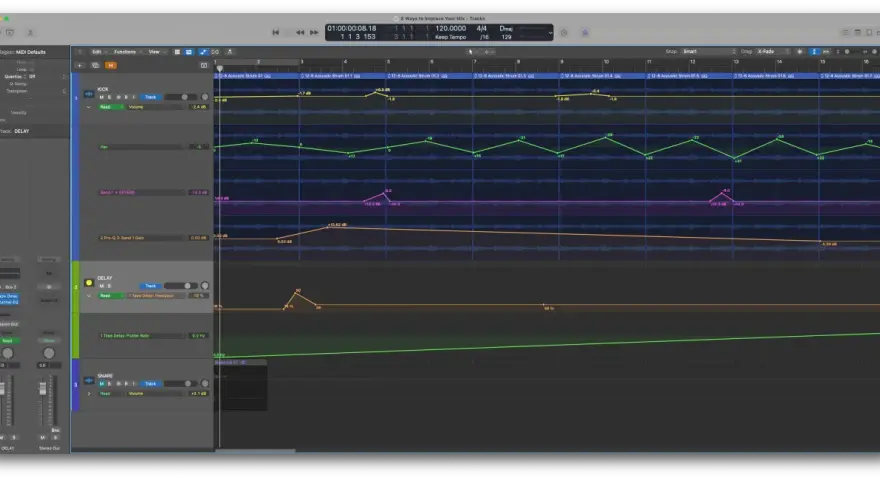
Task: Click the Bnc button on Stereo Out strip
Action: coord(55,430)
